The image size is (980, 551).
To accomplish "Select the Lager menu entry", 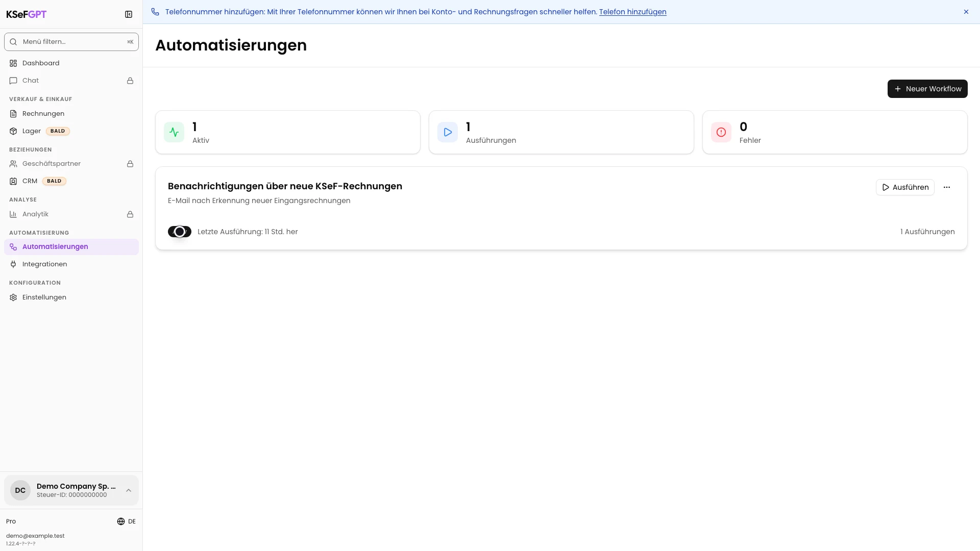I will [71, 131].
